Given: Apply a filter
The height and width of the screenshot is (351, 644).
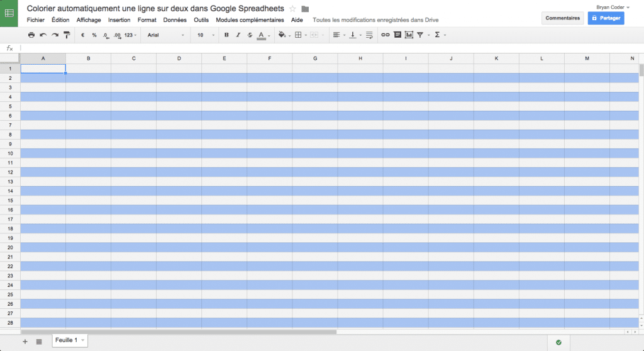Looking at the screenshot, I should (420, 35).
